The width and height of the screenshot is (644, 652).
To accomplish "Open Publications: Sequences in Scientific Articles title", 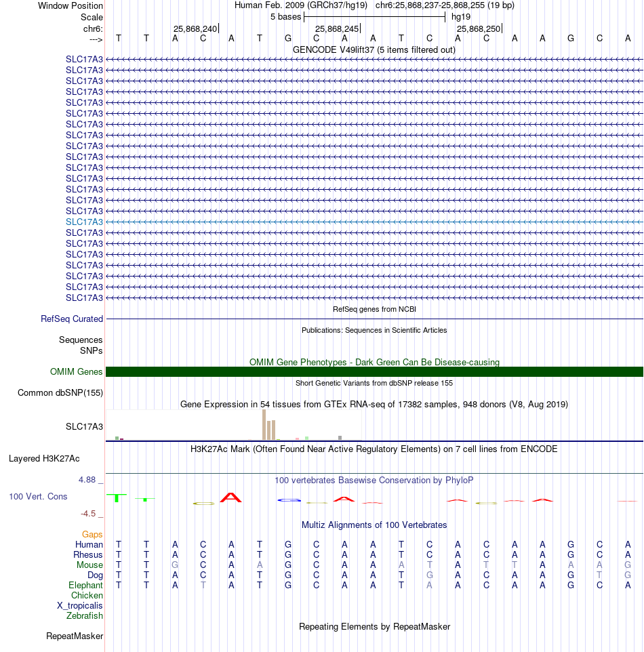I will tap(374, 330).
